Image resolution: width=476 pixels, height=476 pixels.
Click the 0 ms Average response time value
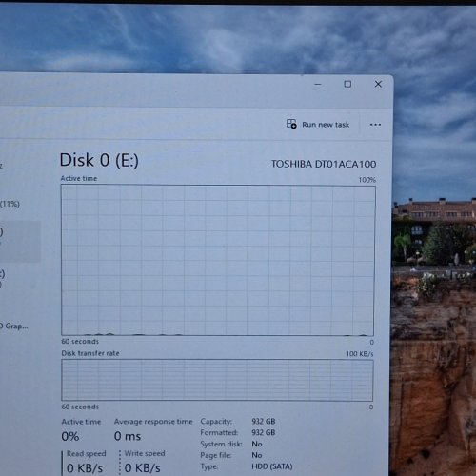point(128,436)
